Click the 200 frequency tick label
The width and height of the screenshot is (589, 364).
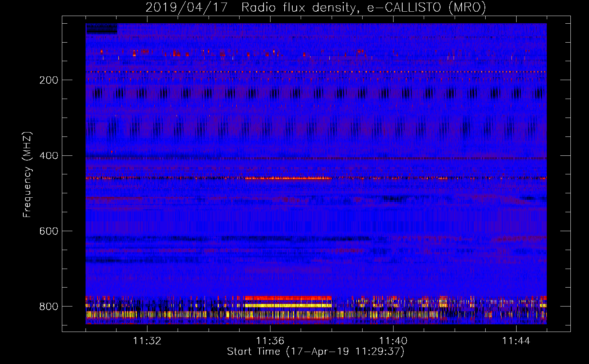click(x=48, y=80)
